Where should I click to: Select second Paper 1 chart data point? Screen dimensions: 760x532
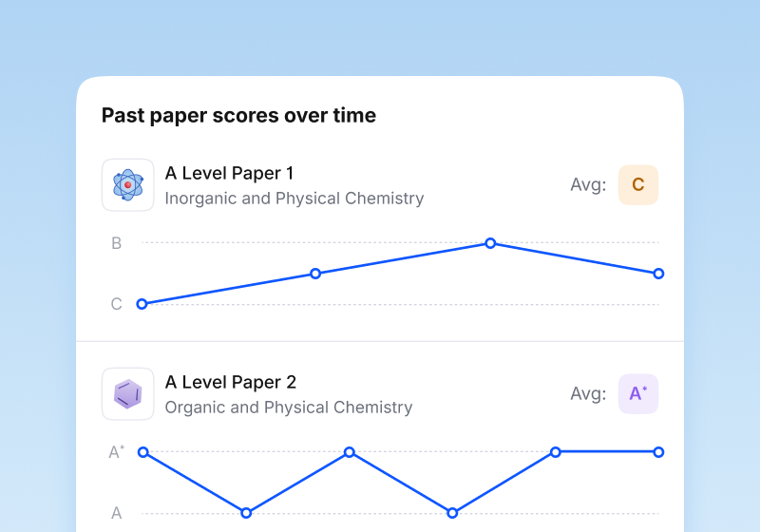pyautogui.click(x=315, y=274)
